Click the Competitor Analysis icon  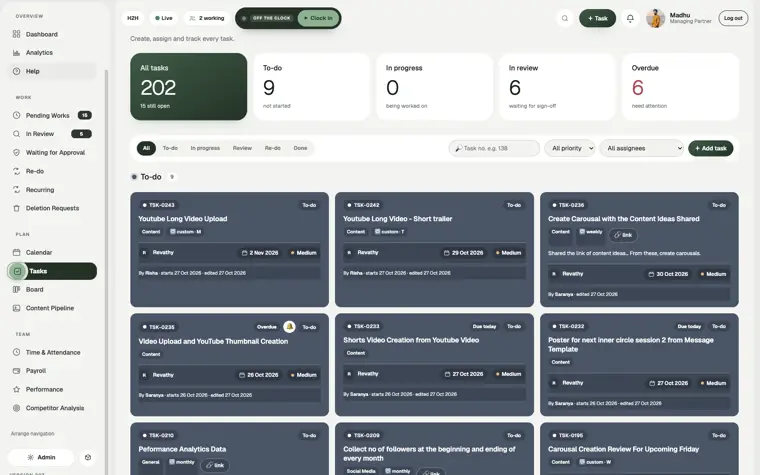16,408
